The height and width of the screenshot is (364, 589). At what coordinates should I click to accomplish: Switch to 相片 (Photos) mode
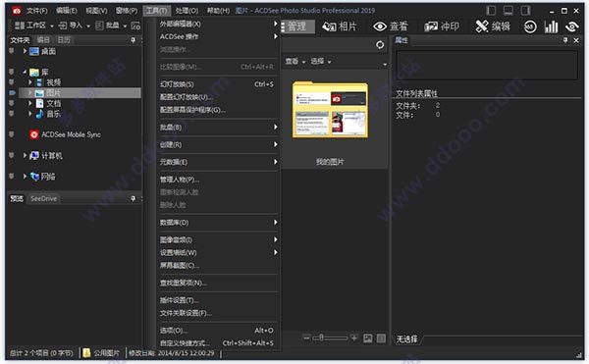(340, 26)
